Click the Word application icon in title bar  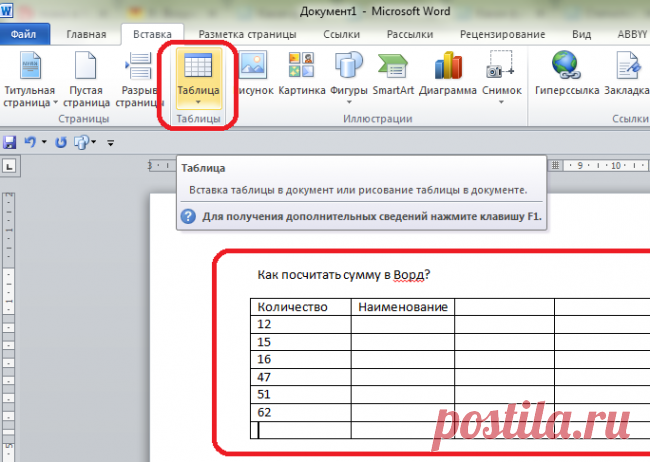(x=6, y=10)
